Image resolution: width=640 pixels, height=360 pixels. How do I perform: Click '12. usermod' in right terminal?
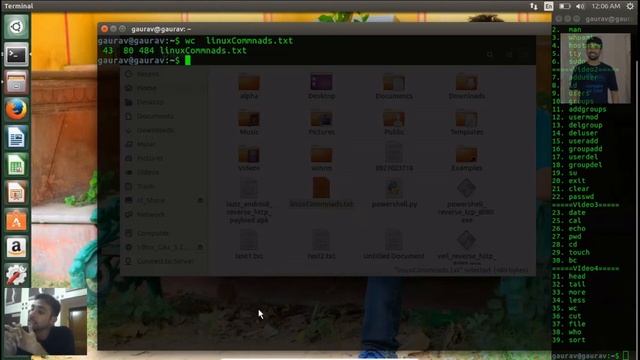(575, 117)
